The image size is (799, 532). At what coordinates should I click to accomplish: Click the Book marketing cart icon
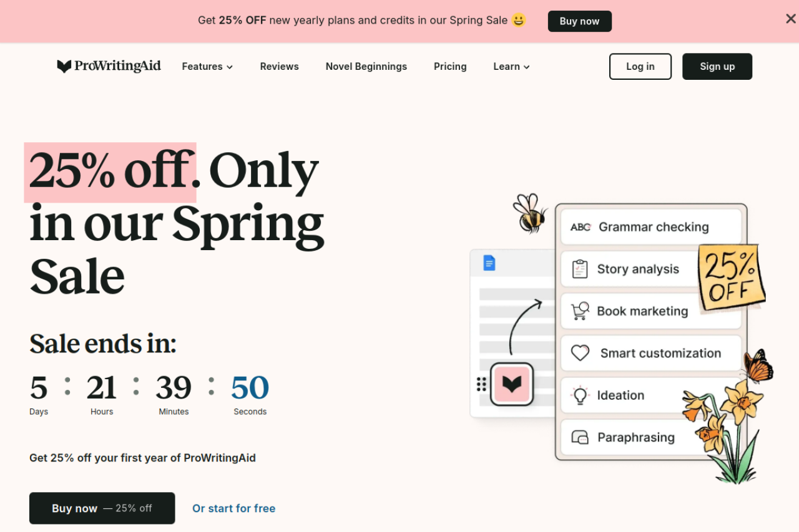[x=580, y=311]
